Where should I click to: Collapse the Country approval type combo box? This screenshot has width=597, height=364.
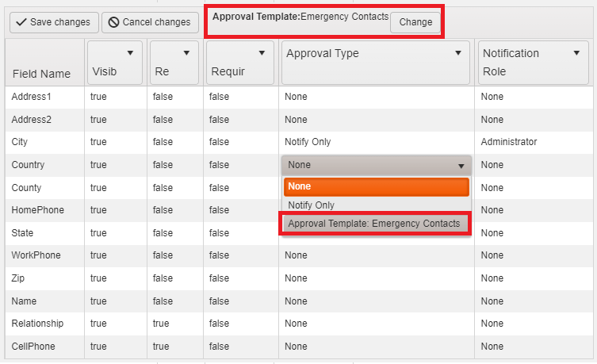pos(461,166)
